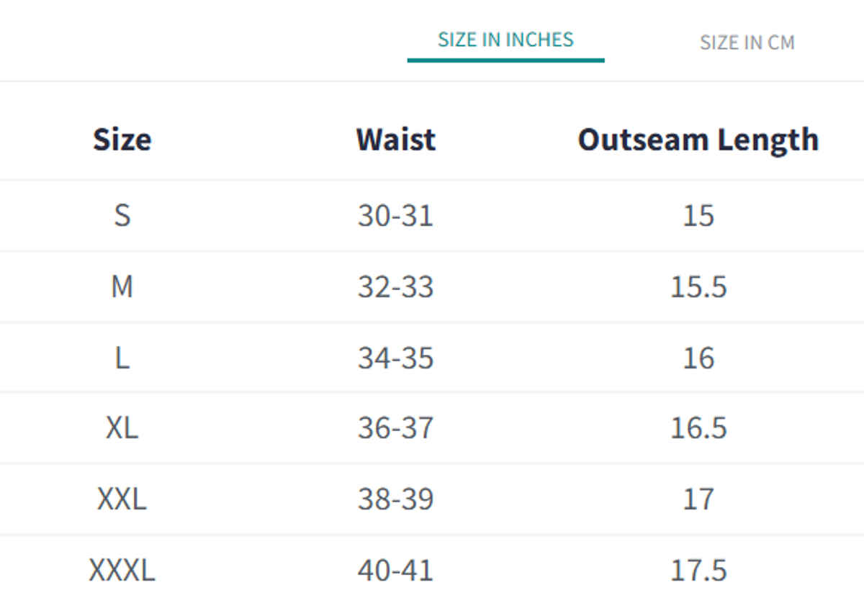
Task: Click the Size column header
Action: (x=122, y=140)
